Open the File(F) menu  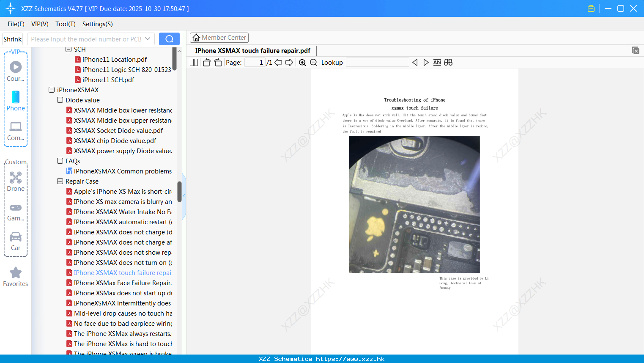[16, 24]
